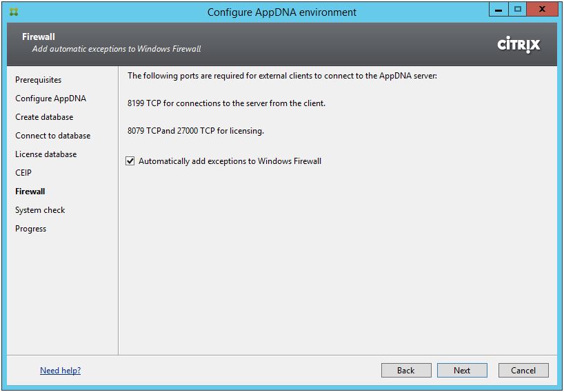The image size is (564, 392).
Task: Select the Prerequisites step in sidebar
Action: point(38,80)
